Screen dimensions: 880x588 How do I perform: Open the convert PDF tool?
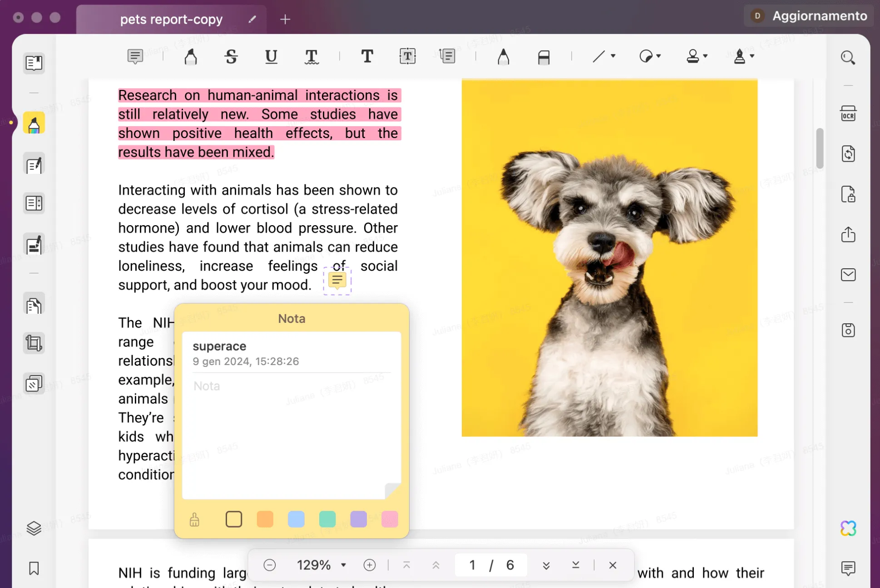pyautogui.click(x=848, y=154)
